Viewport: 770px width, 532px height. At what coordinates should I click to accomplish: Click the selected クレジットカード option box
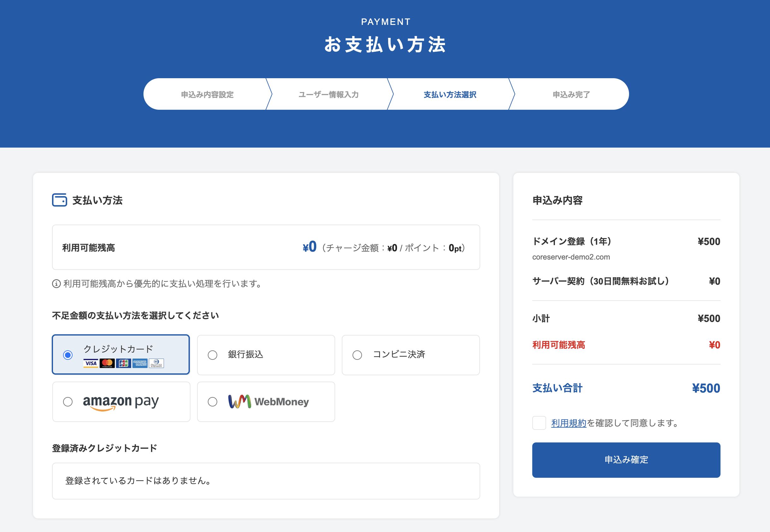tap(121, 354)
